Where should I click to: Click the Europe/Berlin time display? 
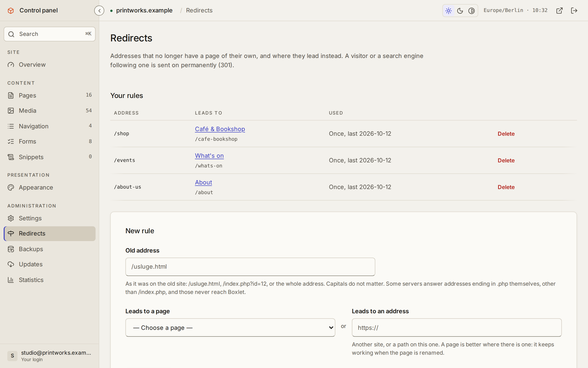(x=515, y=10)
